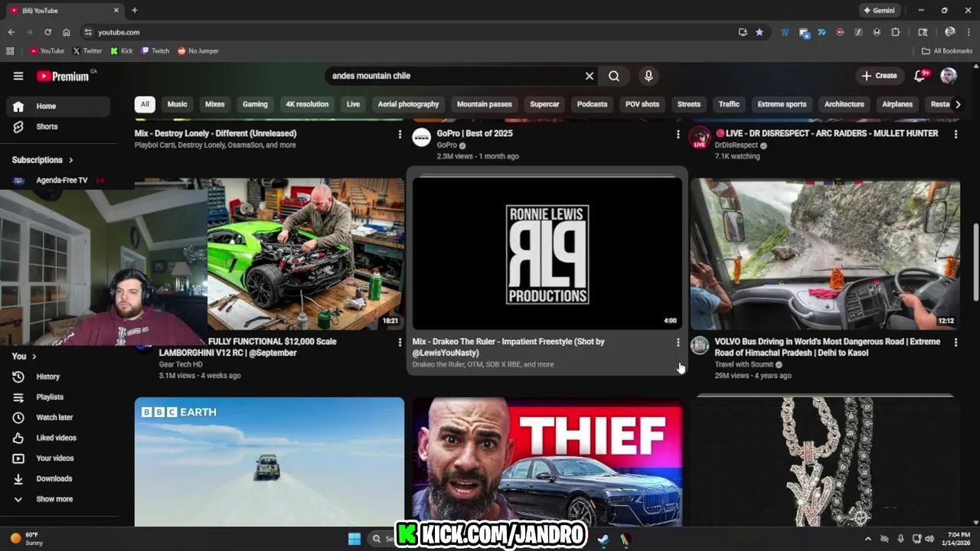Select the Gaming filter chip
The height and width of the screenshot is (551, 980).
[x=255, y=104]
